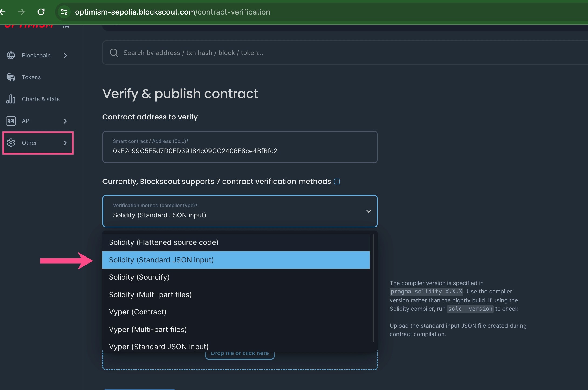Select Solidity (Standard JSON input) option
The width and height of the screenshot is (588, 390).
[236, 260]
